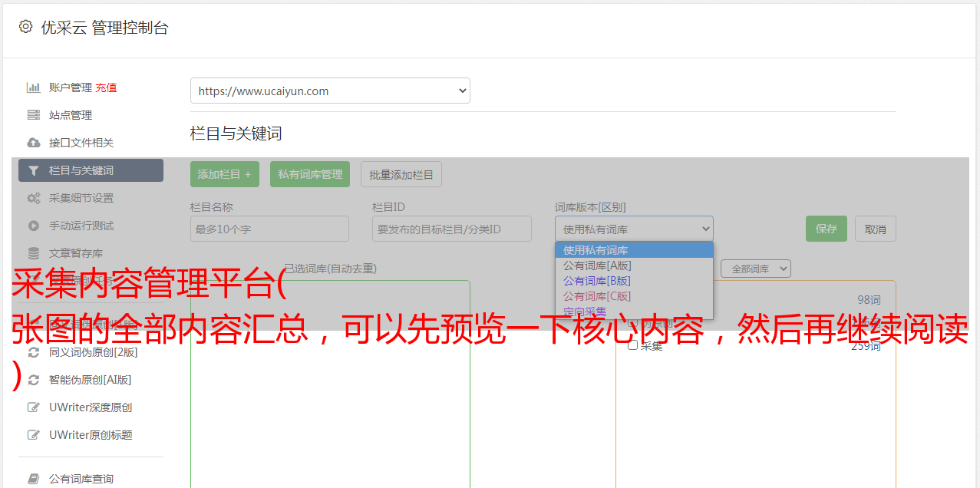Viewport: 980px width, 488px height.
Task: Collapse the 词库版本 dropdown showing 使用私有词库
Action: [x=634, y=229]
